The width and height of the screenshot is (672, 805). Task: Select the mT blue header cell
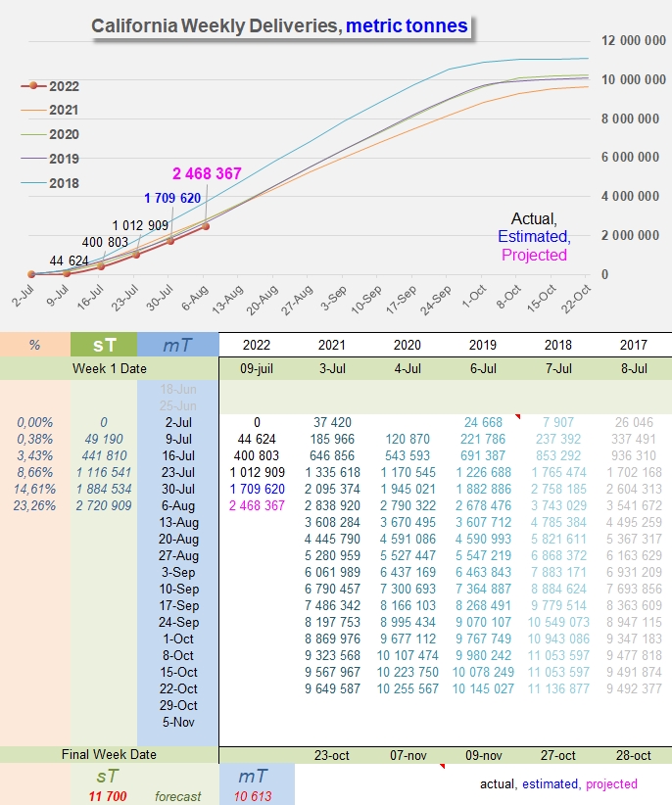(x=177, y=345)
